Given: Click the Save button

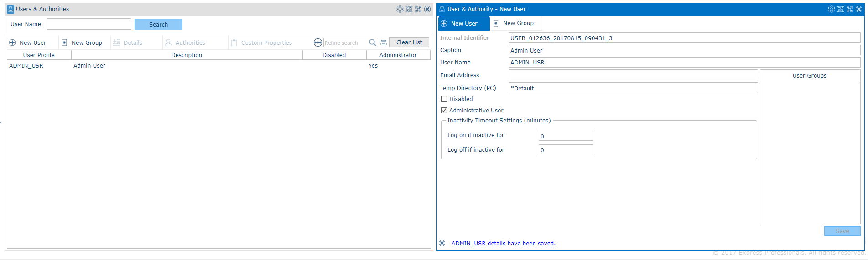Looking at the screenshot, I should pos(842,231).
